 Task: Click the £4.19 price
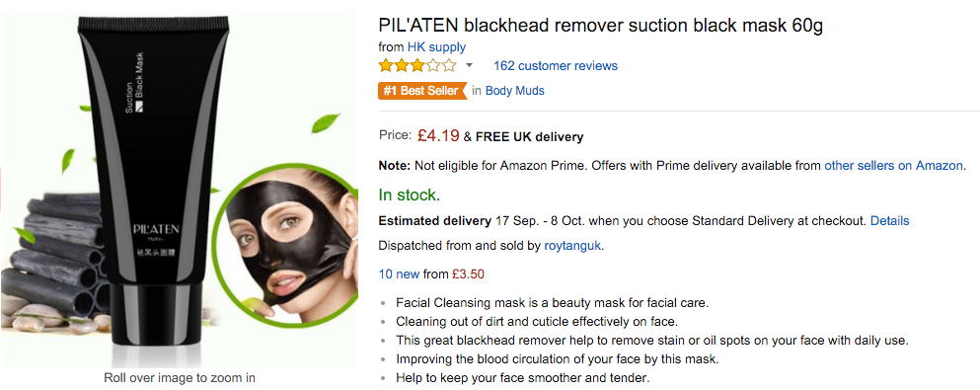tap(438, 135)
